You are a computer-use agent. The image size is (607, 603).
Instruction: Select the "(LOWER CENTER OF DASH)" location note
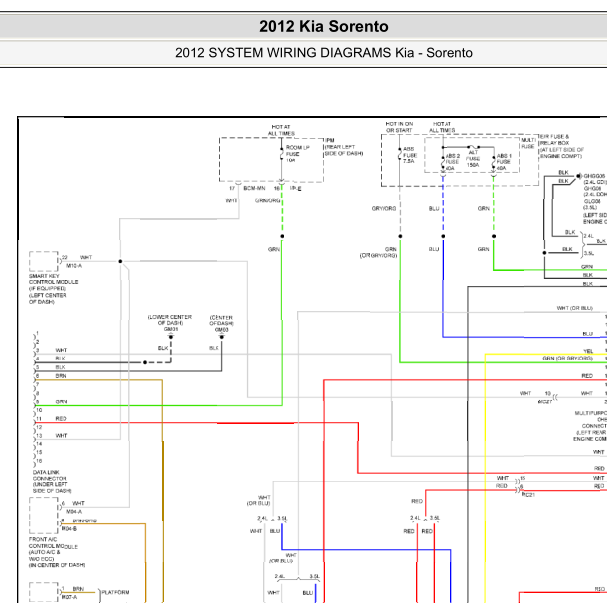pyautogui.click(x=170, y=320)
